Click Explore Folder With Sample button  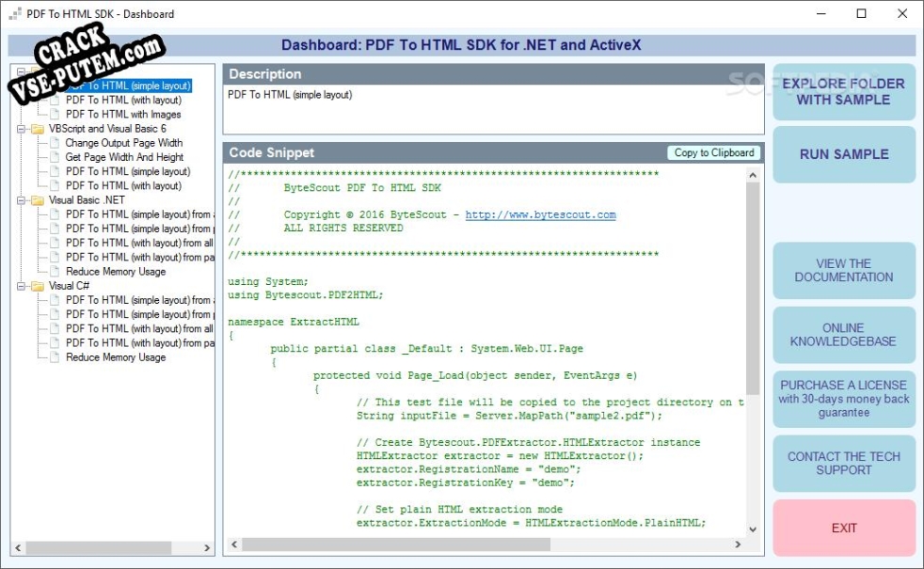tap(844, 92)
